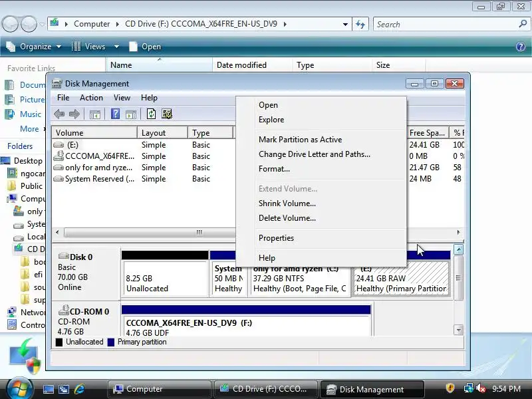Click the Documents favorite link icon
The height and width of the screenshot is (399, 532).
(9, 85)
